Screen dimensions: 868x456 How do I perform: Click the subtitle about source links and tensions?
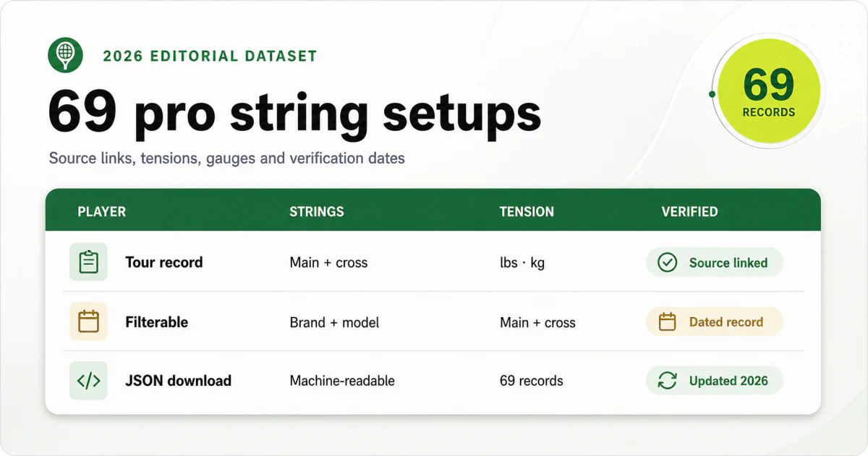227,158
